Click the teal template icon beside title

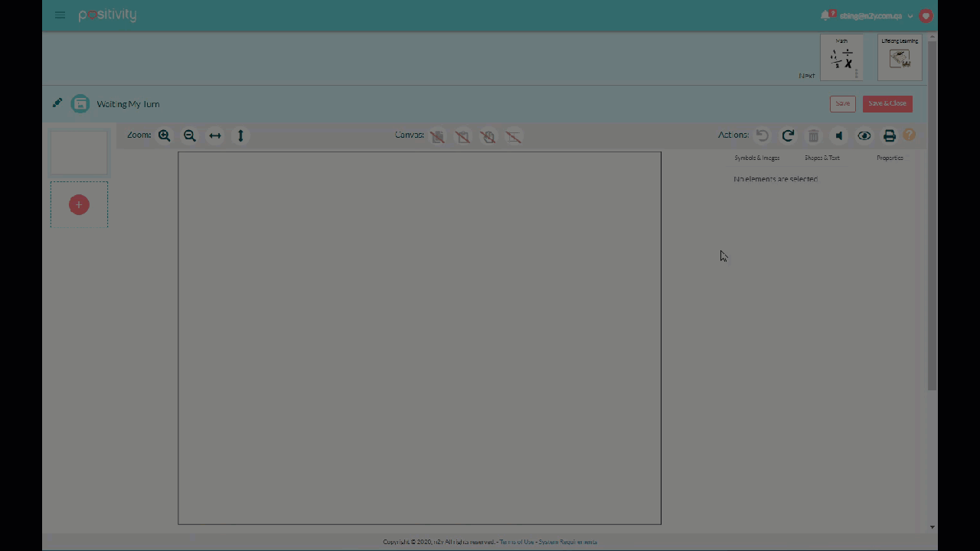tap(80, 104)
